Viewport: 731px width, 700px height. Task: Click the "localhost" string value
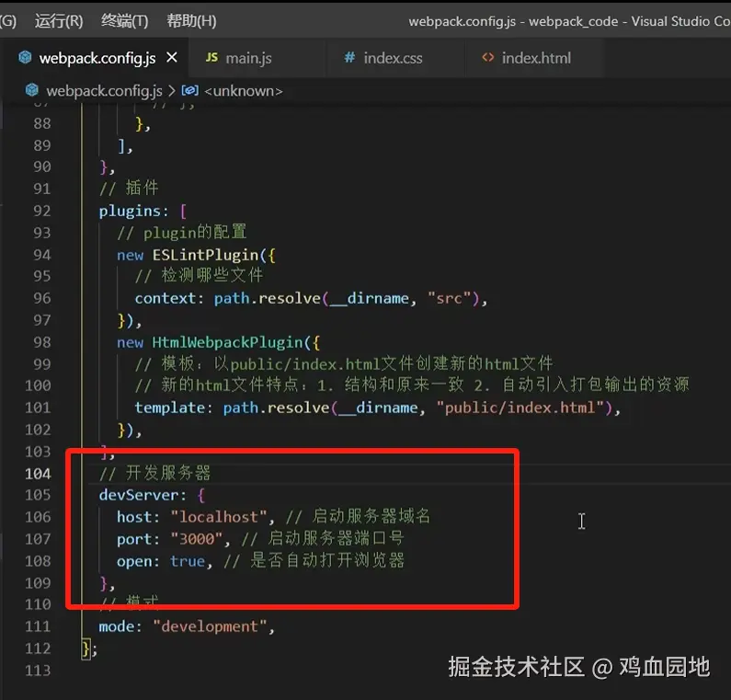(x=219, y=517)
